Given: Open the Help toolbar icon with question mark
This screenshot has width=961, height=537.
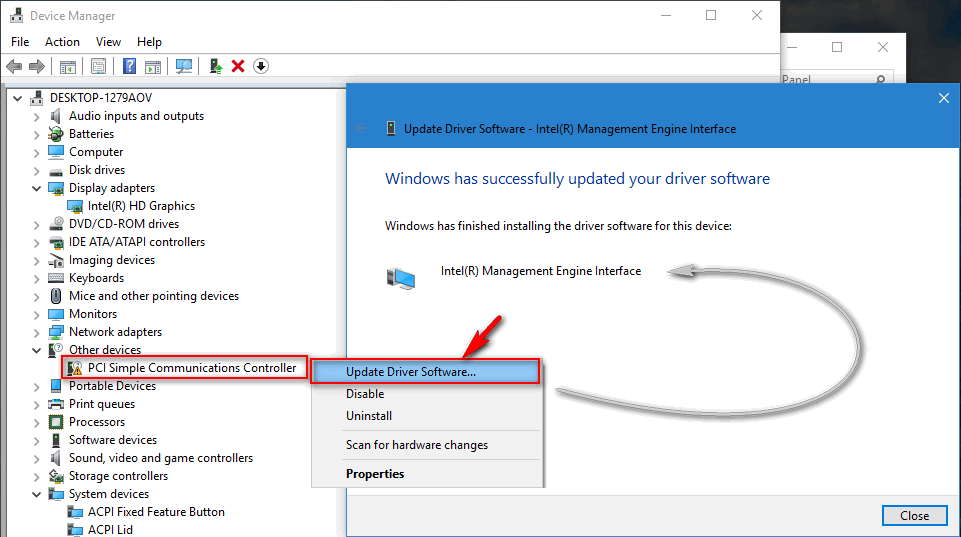Looking at the screenshot, I should (129, 66).
